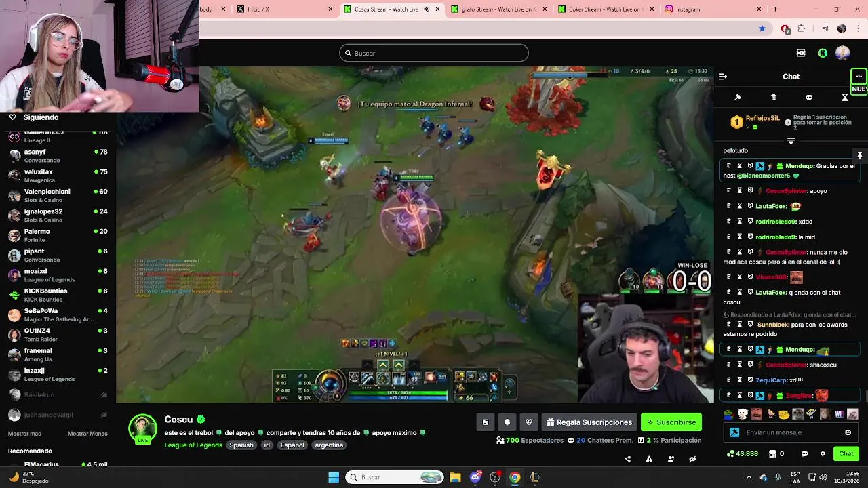Open Coscu's channel avatar
The image size is (868, 488).
point(142,429)
